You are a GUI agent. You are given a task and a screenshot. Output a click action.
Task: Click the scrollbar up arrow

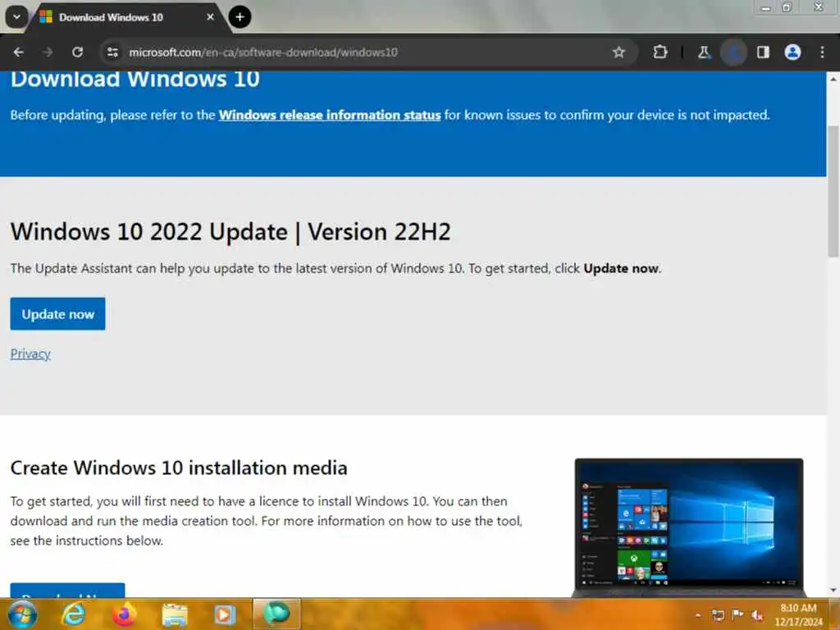(x=833, y=78)
